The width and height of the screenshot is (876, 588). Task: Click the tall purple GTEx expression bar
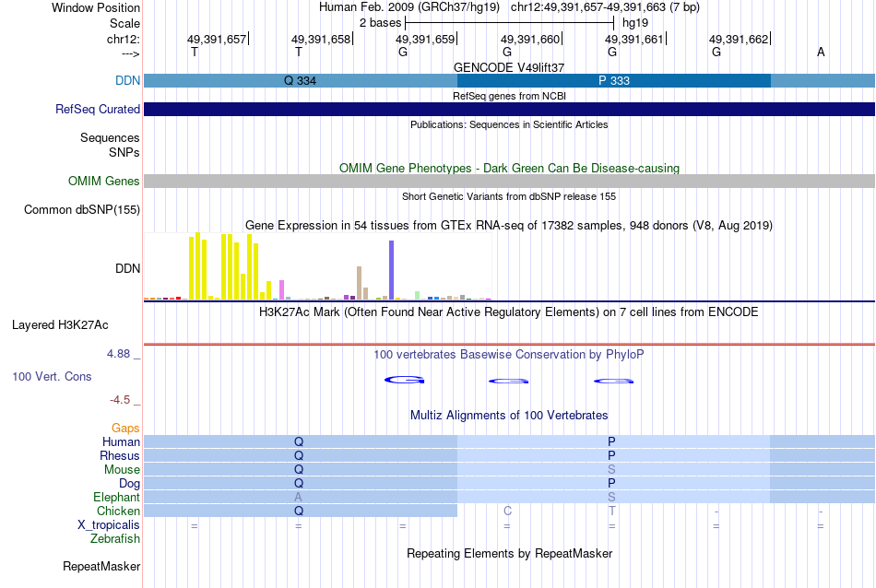coord(392,270)
